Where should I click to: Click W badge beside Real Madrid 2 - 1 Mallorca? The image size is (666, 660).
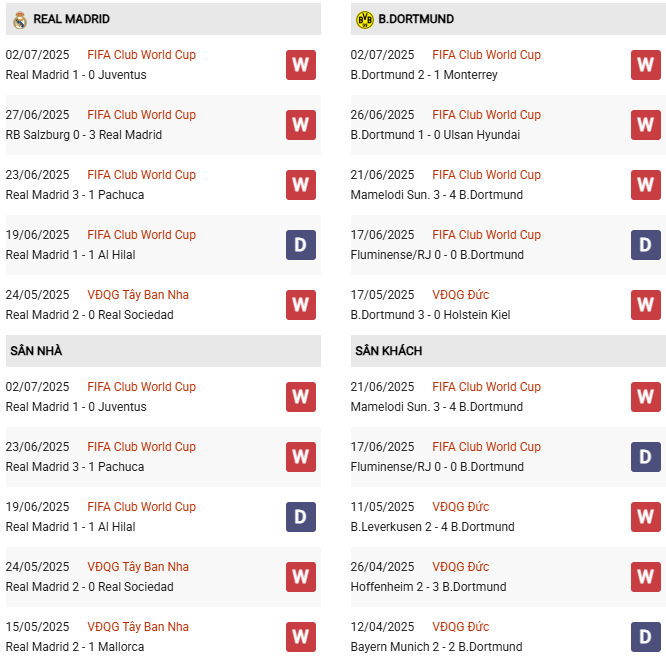pyautogui.click(x=300, y=637)
